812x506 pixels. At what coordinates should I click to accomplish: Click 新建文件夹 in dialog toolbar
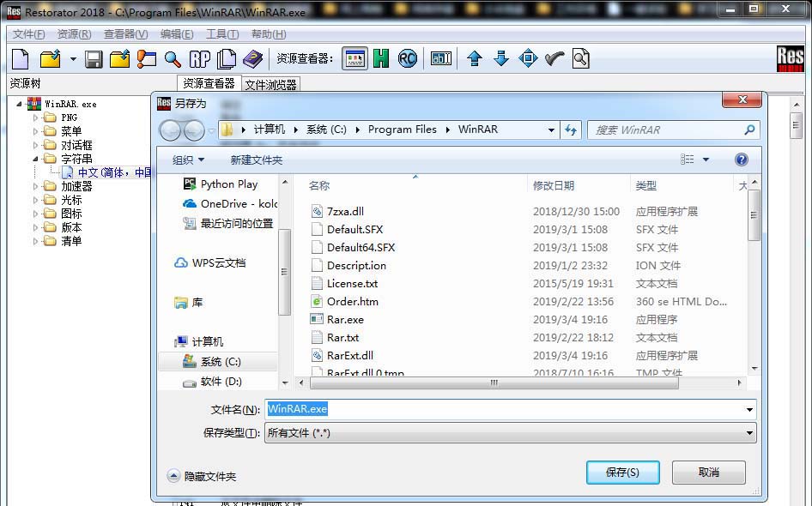pyautogui.click(x=257, y=160)
